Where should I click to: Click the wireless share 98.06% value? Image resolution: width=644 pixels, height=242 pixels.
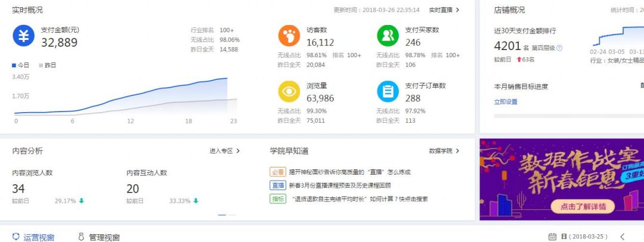(230, 40)
